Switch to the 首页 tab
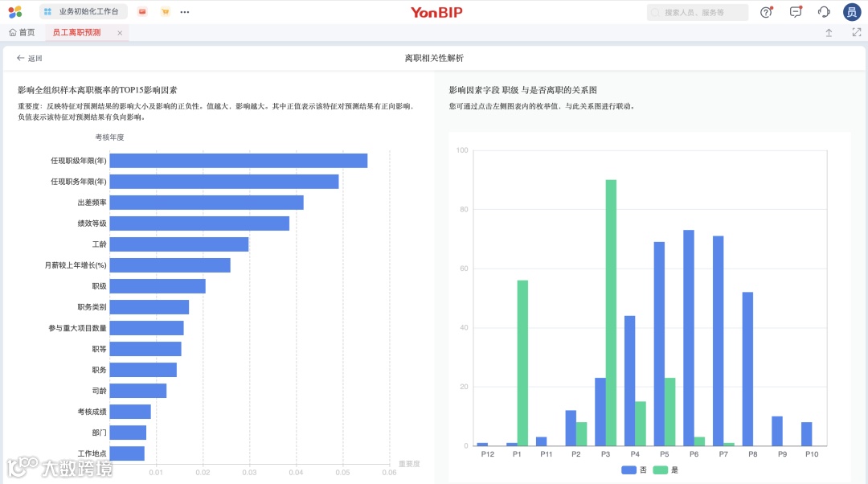Image resolution: width=868 pixels, height=484 pixels. click(23, 33)
